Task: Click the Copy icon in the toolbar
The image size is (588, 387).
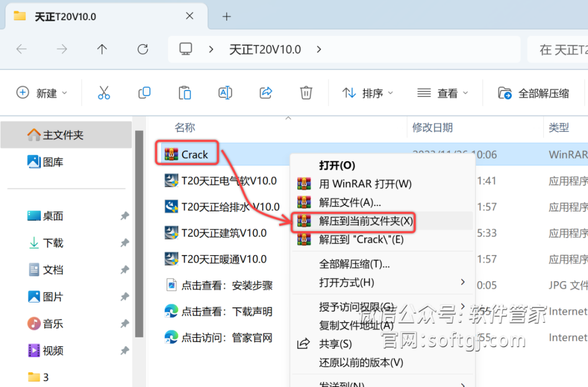Action: point(144,93)
